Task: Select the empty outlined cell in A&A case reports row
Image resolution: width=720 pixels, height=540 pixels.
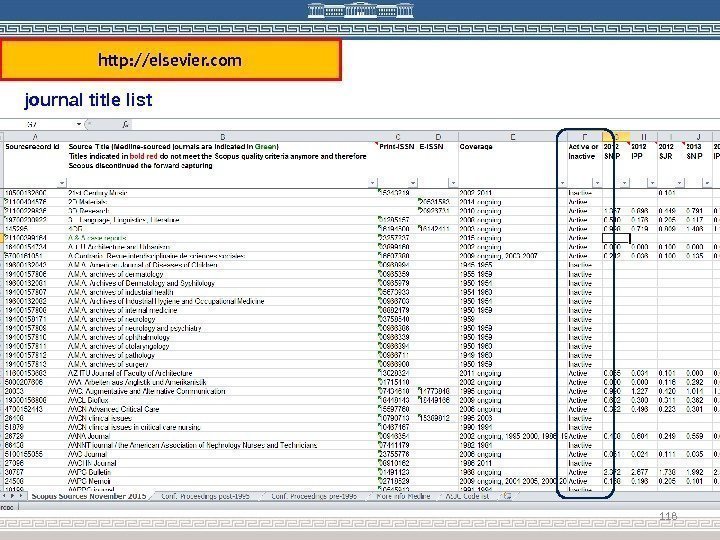Action: point(616,238)
